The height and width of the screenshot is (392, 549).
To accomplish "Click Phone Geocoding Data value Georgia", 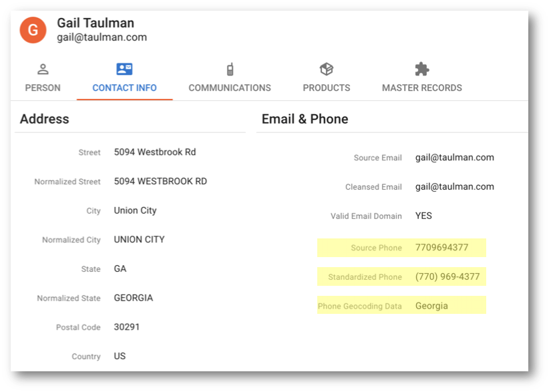I will pyautogui.click(x=431, y=307).
